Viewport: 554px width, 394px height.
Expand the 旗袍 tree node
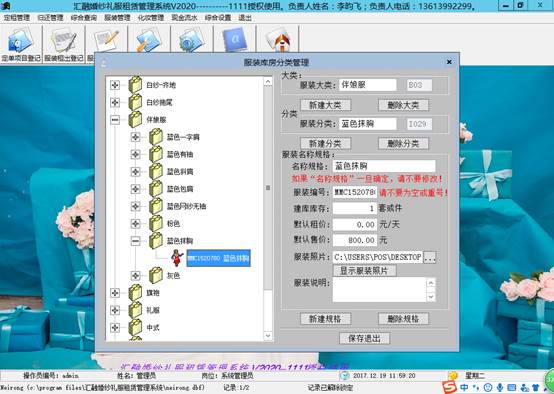coord(115,293)
